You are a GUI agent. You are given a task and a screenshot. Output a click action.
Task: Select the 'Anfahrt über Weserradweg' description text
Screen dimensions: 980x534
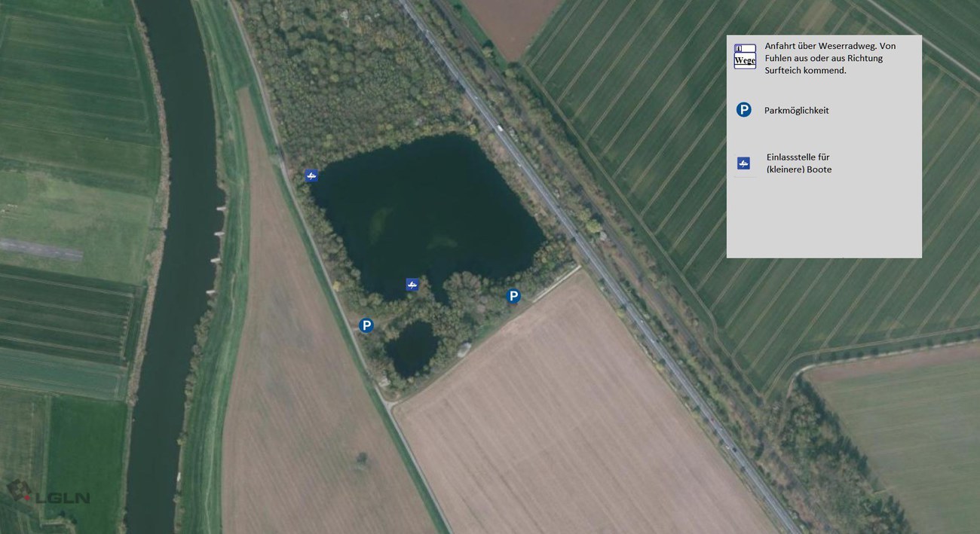[830, 58]
